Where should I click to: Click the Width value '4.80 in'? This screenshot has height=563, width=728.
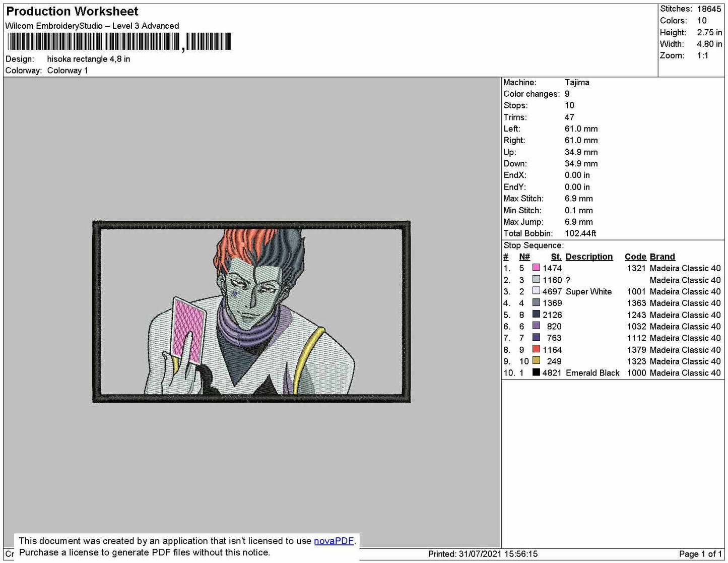(709, 44)
